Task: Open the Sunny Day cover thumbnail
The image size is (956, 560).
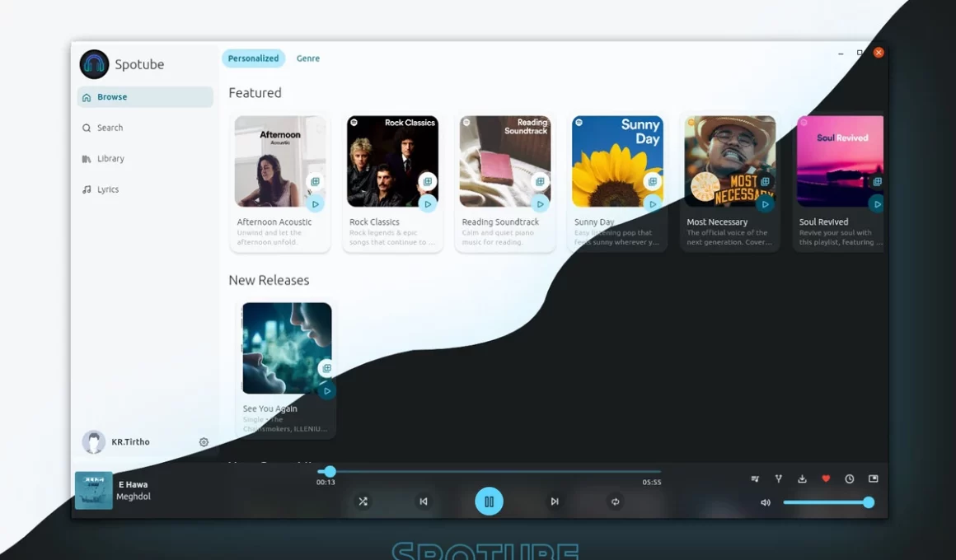Action: 617,161
